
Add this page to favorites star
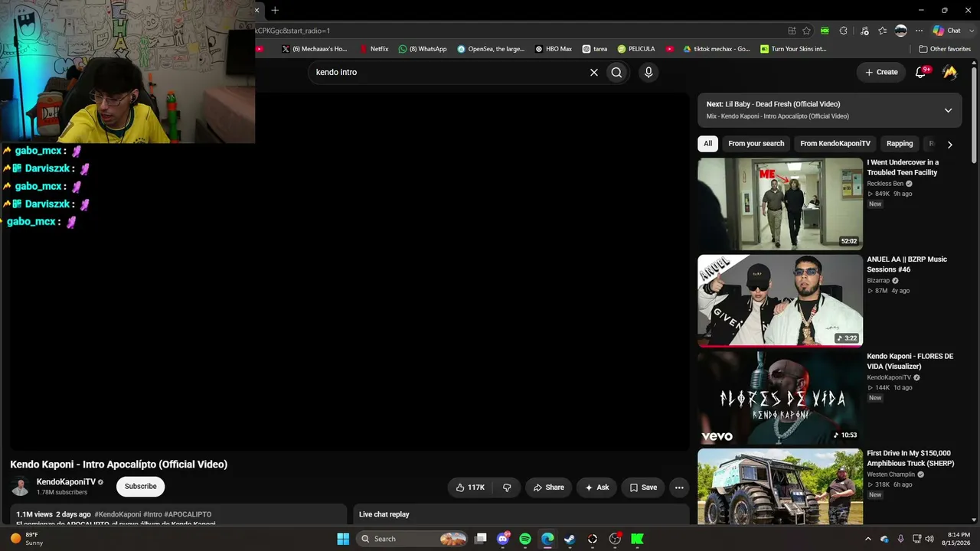(806, 31)
